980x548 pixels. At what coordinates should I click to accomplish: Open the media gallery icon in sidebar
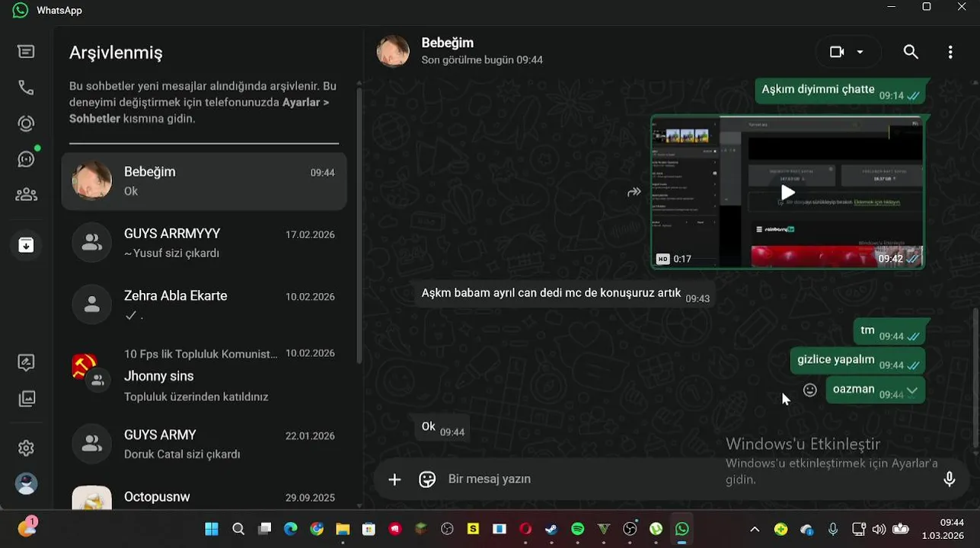26,399
